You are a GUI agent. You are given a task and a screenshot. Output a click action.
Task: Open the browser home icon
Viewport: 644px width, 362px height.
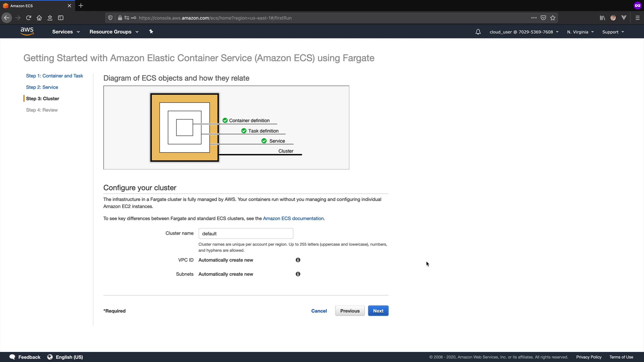tap(39, 18)
